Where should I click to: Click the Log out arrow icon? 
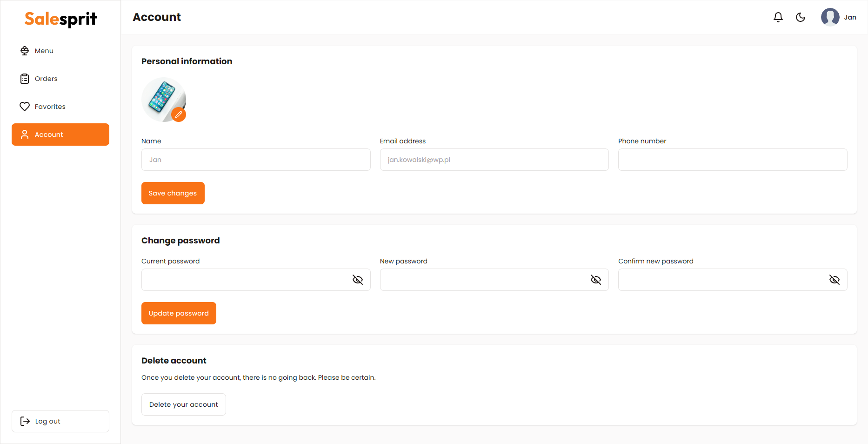click(x=25, y=421)
